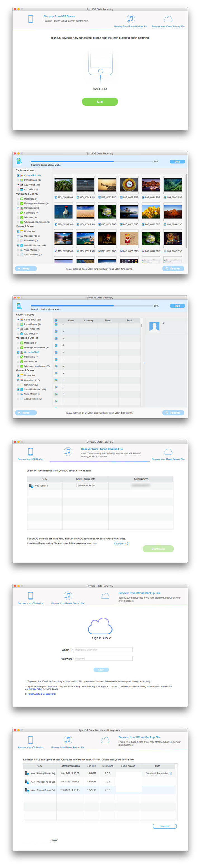Delete the suspended download via trash icon

[x=170, y=773]
